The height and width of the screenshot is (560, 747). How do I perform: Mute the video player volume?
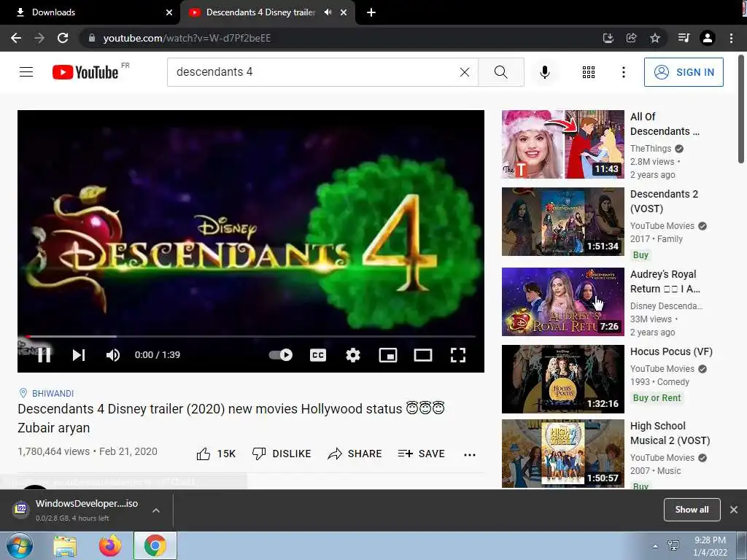click(x=113, y=355)
